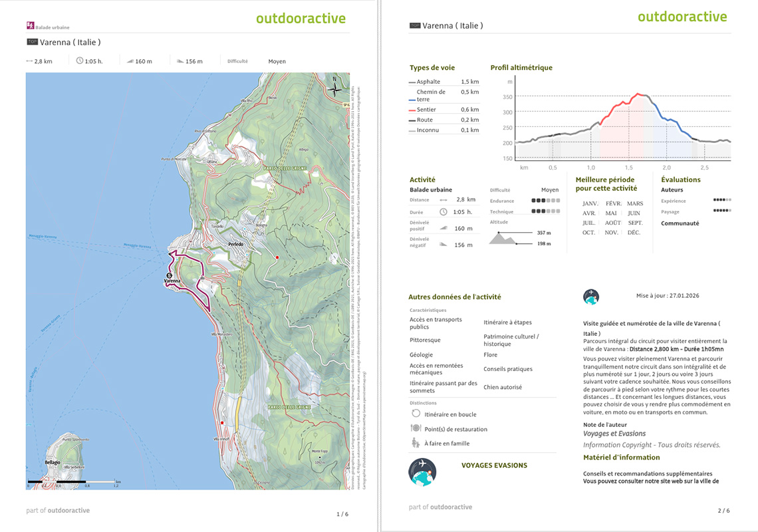The height and width of the screenshot is (532, 758).
Task: Click the TOP badge on page 1 title
Action: coord(32,42)
